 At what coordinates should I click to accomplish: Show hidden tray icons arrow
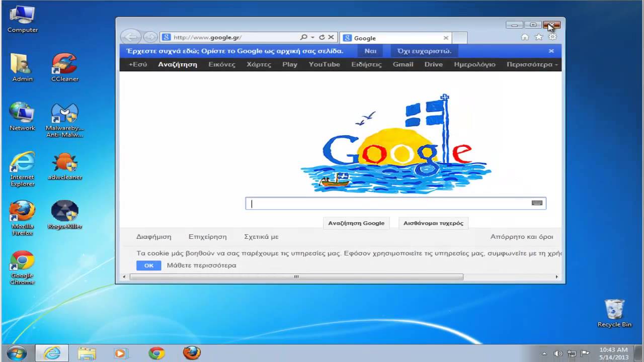544,353
